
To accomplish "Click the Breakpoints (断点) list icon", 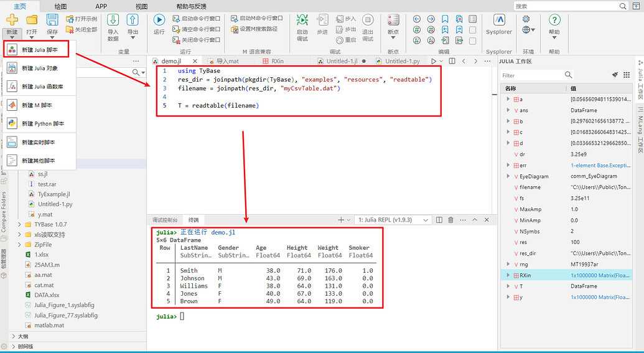I will point(393,20).
